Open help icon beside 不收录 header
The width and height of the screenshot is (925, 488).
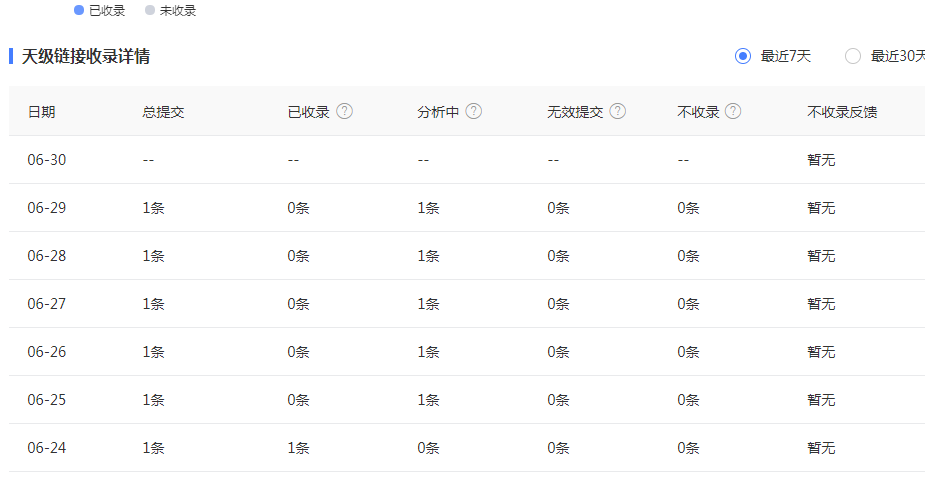pyautogui.click(x=733, y=111)
